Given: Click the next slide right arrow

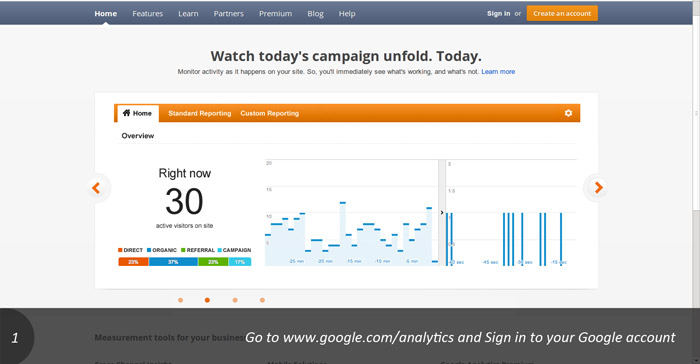Looking at the screenshot, I should (599, 188).
